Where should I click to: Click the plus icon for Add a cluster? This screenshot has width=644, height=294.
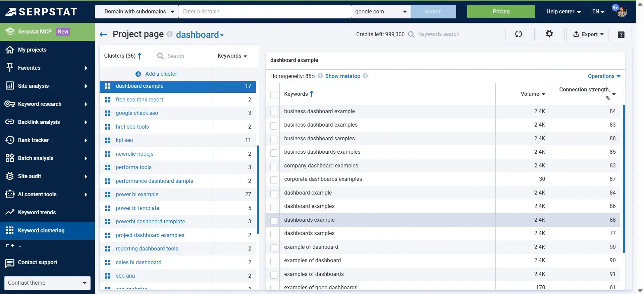tap(138, 74)
